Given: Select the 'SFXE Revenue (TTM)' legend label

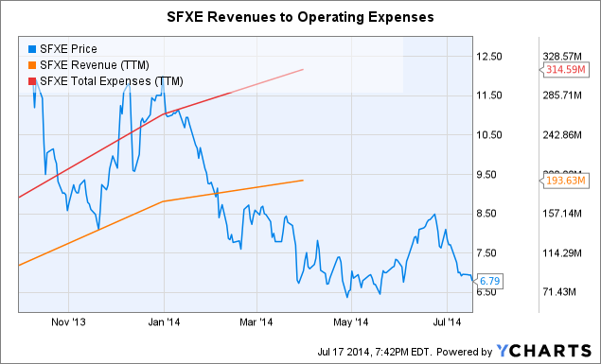Looking at the screenshot, I should pyautogui.click(x=95, y=65).
